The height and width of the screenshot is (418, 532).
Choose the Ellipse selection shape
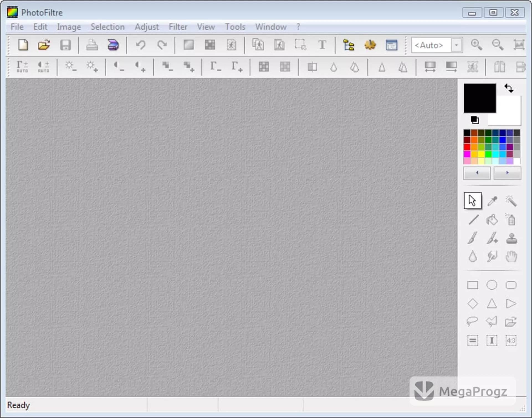tap(492, 285)
